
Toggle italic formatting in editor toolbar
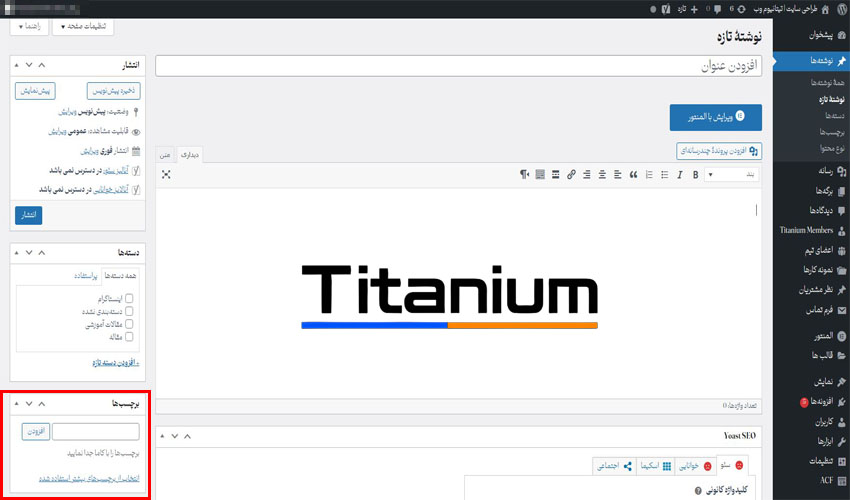(x=680, y=175)
